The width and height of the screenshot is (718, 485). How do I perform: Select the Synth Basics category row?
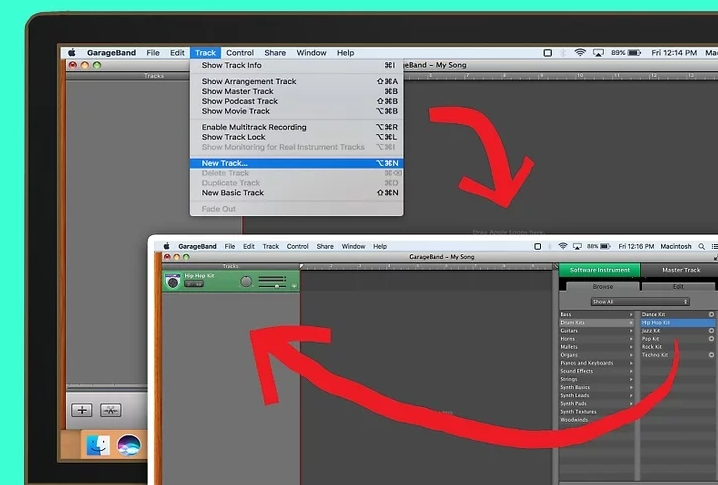click(597, 387)
